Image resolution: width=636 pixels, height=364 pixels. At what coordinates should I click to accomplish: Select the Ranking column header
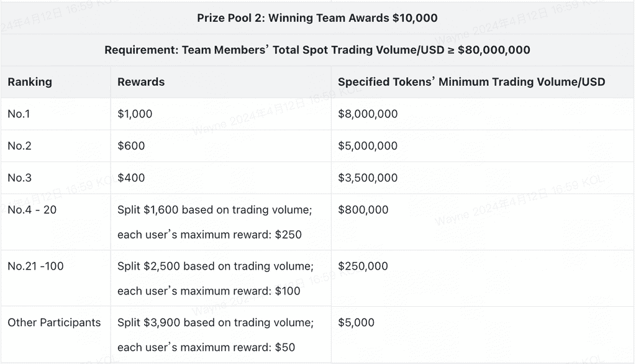pyautogui.click(x=30, y=82)
